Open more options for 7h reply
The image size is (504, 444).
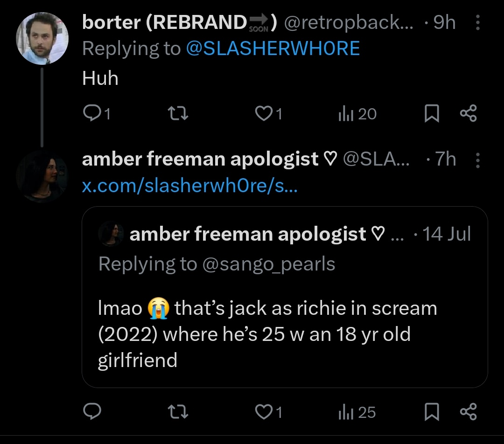point(477,160)
